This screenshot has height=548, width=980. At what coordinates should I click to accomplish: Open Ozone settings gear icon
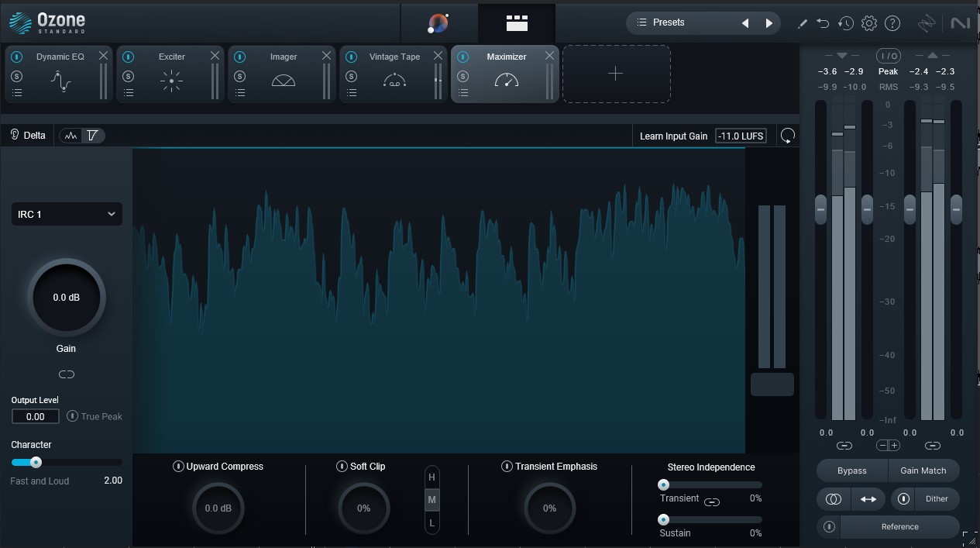point(868,22)
